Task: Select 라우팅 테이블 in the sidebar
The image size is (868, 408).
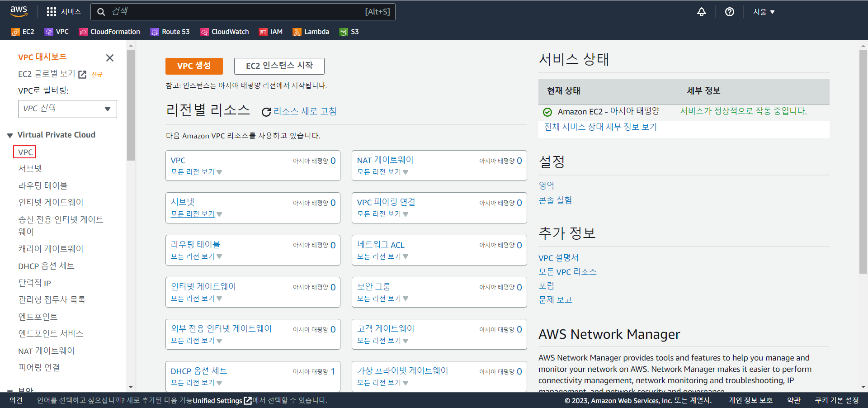Action: click(x=43, y=185)
